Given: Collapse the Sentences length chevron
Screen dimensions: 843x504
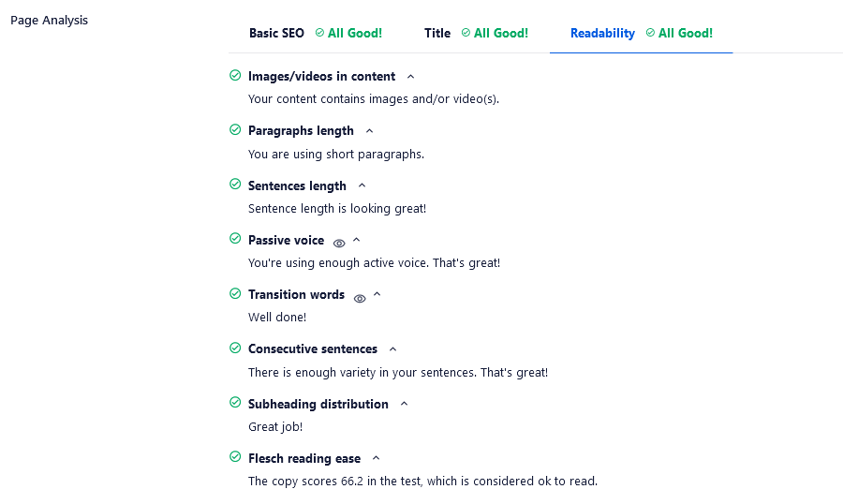Looking at the screenshot, I should pyautogui.click(x=362, y=185).
